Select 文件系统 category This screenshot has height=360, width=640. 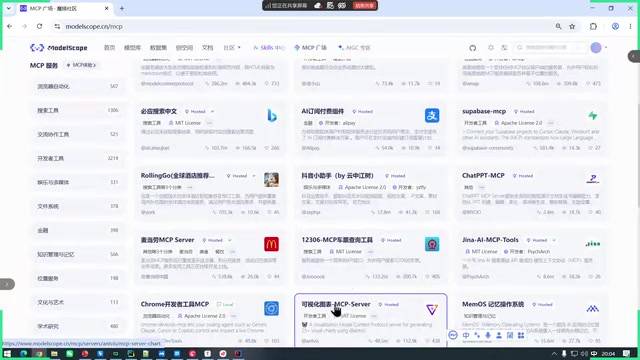click(x=78, y=206)
